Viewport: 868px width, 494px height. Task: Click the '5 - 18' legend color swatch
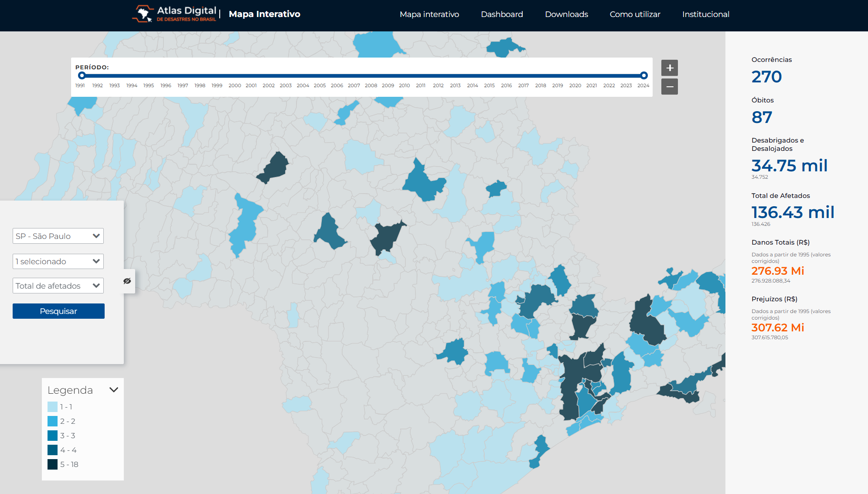52,464
